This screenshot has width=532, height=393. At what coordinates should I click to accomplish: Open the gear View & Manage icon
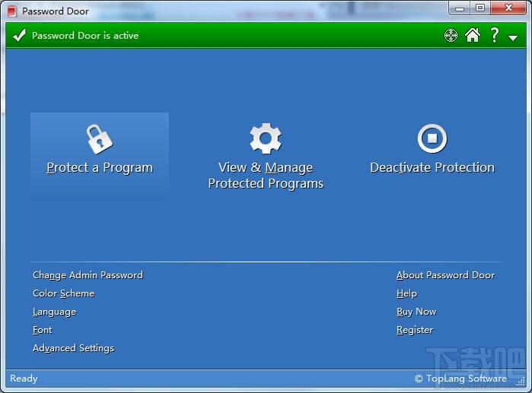[x=266, y=138]
